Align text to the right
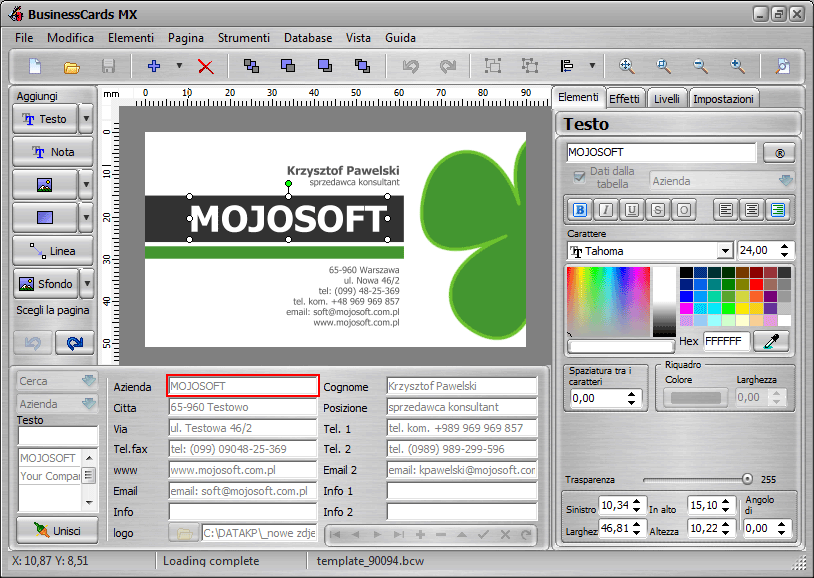814x578 pixels. (x=778, y=210)
